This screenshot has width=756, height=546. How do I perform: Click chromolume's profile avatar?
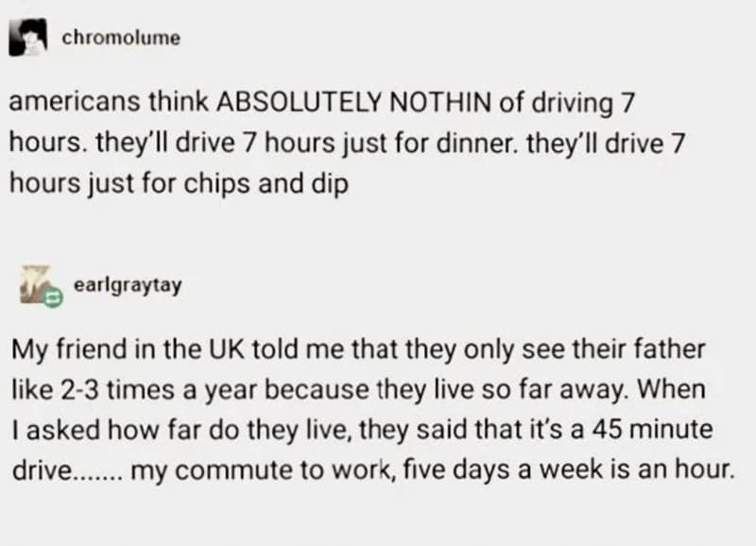pyautogui.click(x=29, y=38)
